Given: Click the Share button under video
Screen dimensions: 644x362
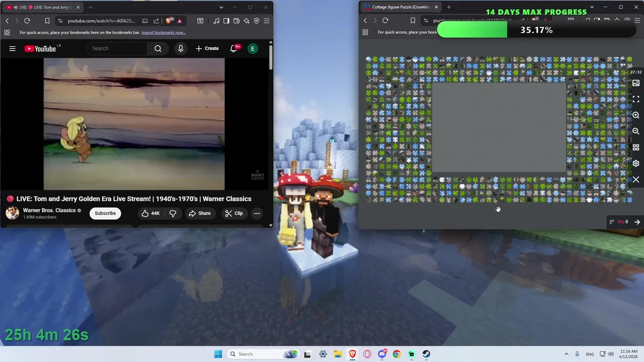Looking at the screenshot, I should coord(199,213).
